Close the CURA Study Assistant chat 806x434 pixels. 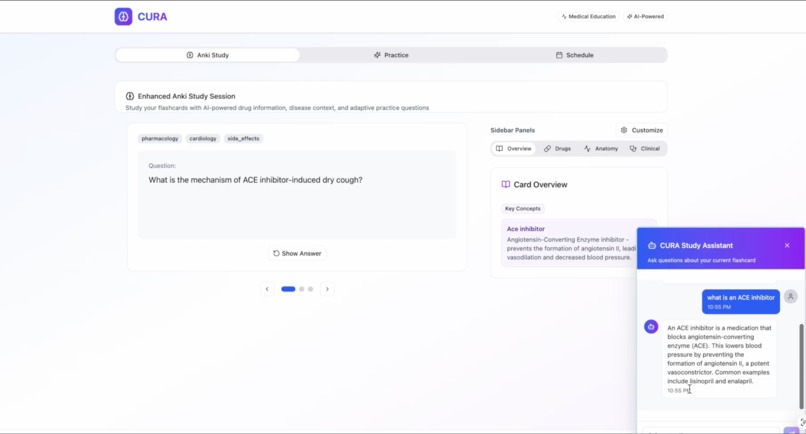point(787,245)
